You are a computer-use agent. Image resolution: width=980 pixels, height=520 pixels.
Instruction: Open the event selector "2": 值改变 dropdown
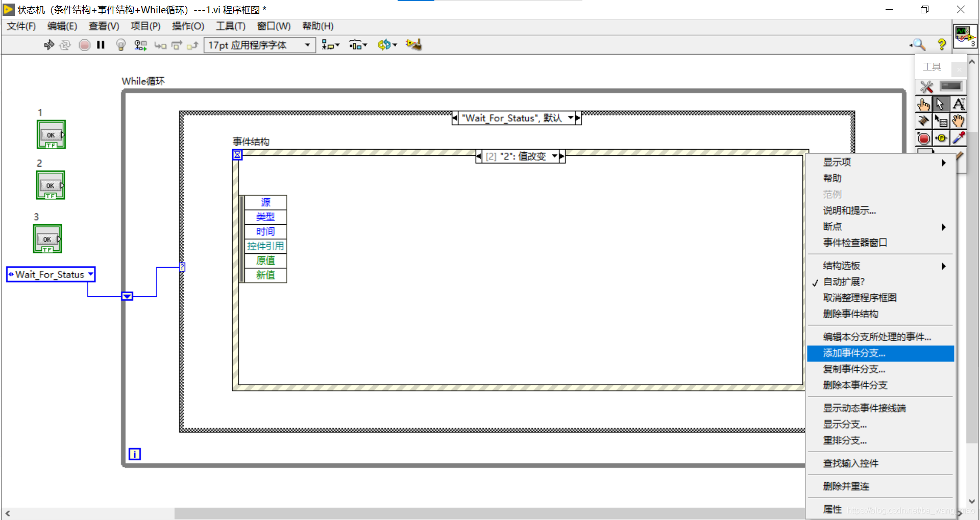[x=554, y=156]
